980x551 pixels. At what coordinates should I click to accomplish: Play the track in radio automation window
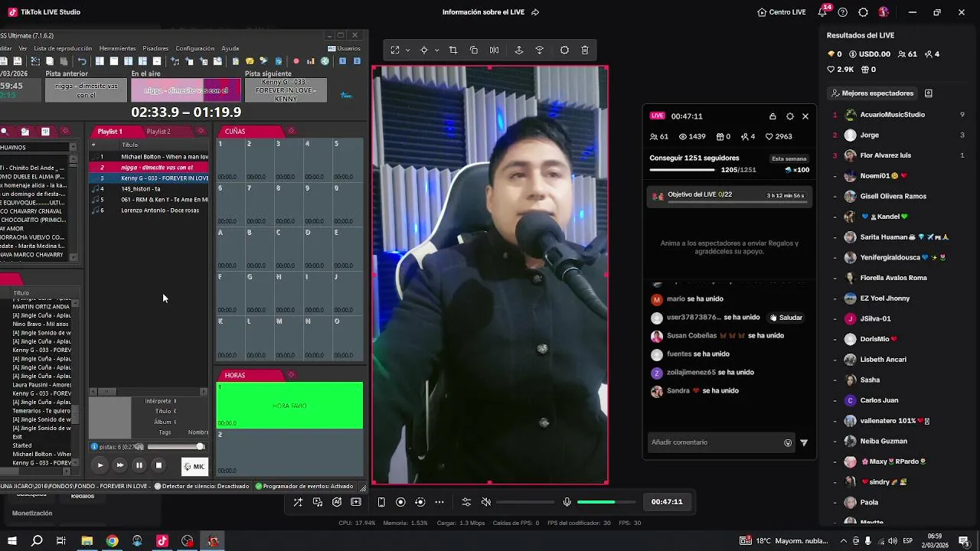pyautogui.click(x=100, y=465)
